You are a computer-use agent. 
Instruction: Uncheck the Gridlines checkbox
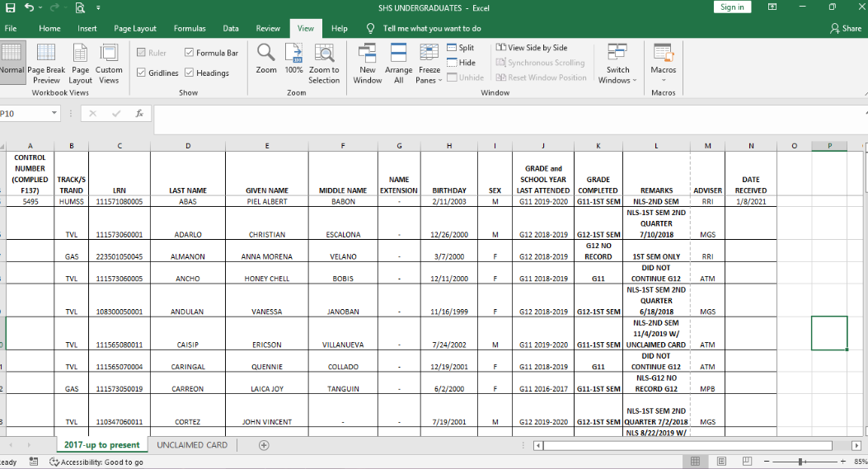[141, 73]
